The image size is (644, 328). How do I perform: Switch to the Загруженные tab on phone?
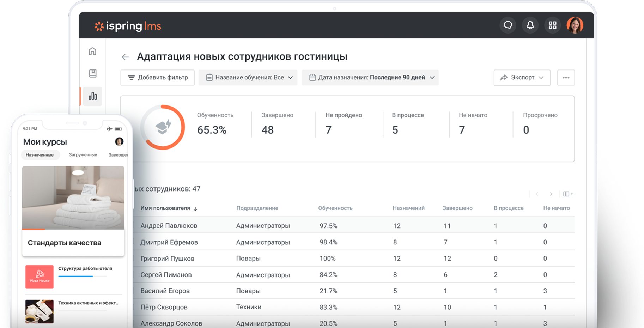click(83, 155)
